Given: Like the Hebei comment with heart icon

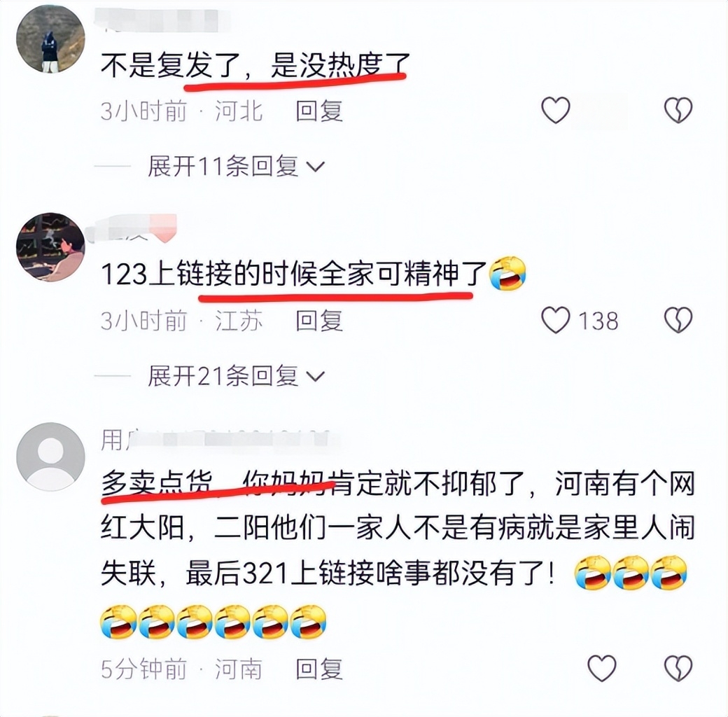Looking at the screenshot, I should click(x=555, y=110).
